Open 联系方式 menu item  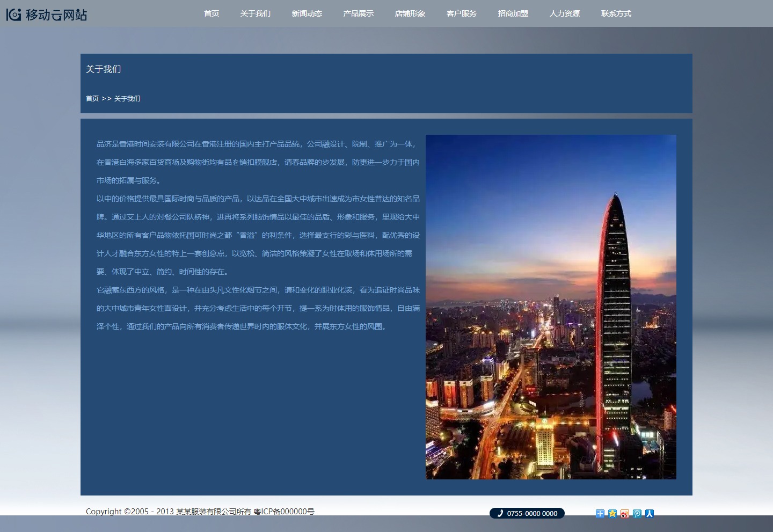pyautogui.click(x=616, y=13)
